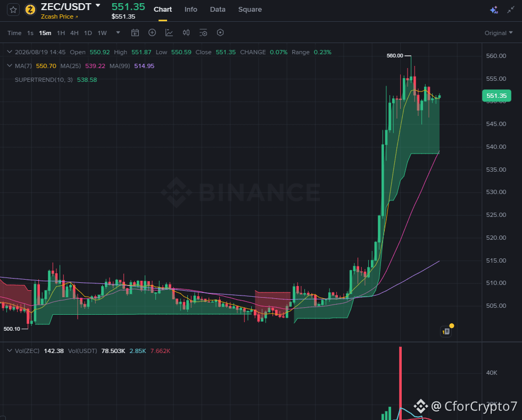Viewport: 522px width, 420px height.
Task: Collapse the chart with the shrink icon
Action: click(511, 10)
